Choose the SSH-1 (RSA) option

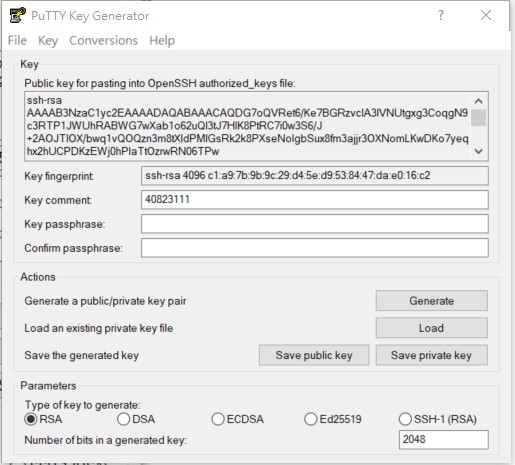point(405,419)
